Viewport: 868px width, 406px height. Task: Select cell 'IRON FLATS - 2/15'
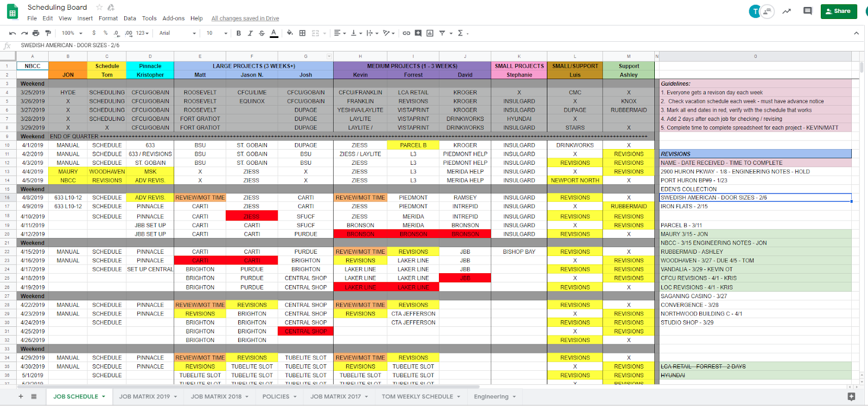click(x=755, y=207)
